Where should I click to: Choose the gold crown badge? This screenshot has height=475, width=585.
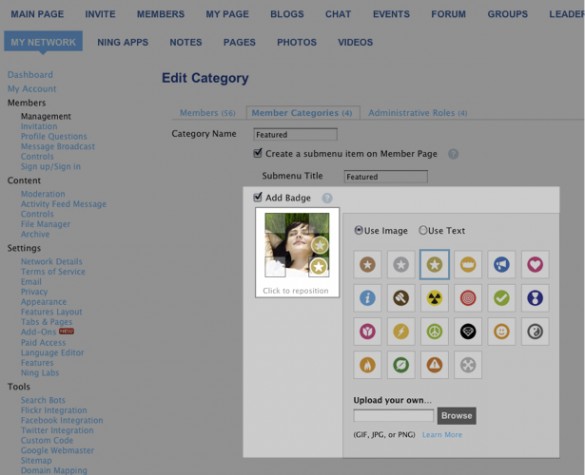[x=468, y=265]
